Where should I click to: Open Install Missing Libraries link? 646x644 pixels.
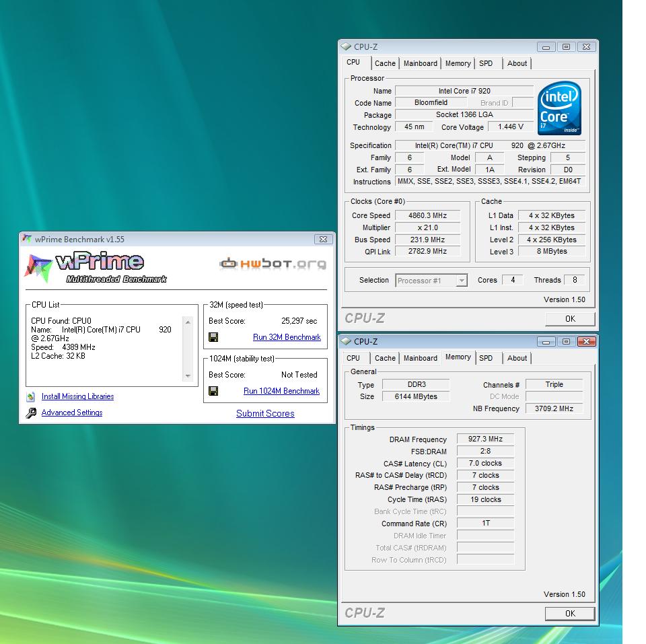tap(77, 396)
